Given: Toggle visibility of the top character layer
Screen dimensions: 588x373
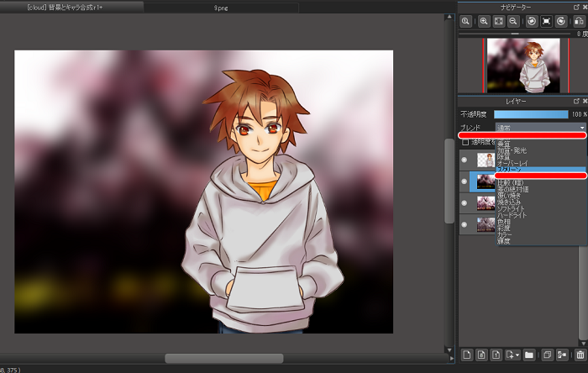Looking at the screenshot, I should point(465,160).
